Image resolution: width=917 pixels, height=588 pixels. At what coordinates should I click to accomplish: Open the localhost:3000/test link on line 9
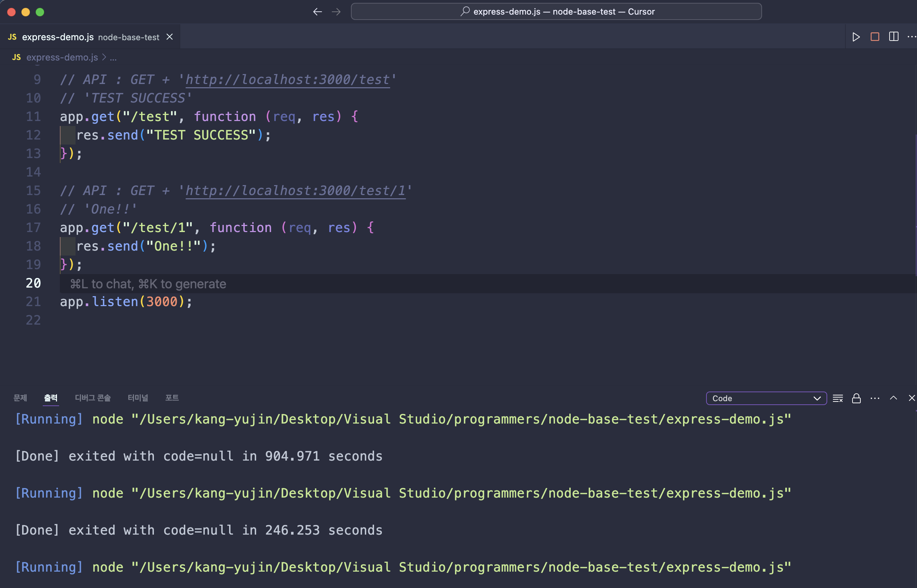tap(287, 79)
